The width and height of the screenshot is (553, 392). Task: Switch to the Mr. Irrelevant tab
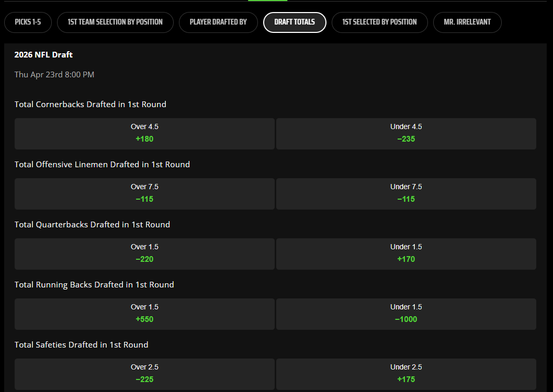[467, 22]
